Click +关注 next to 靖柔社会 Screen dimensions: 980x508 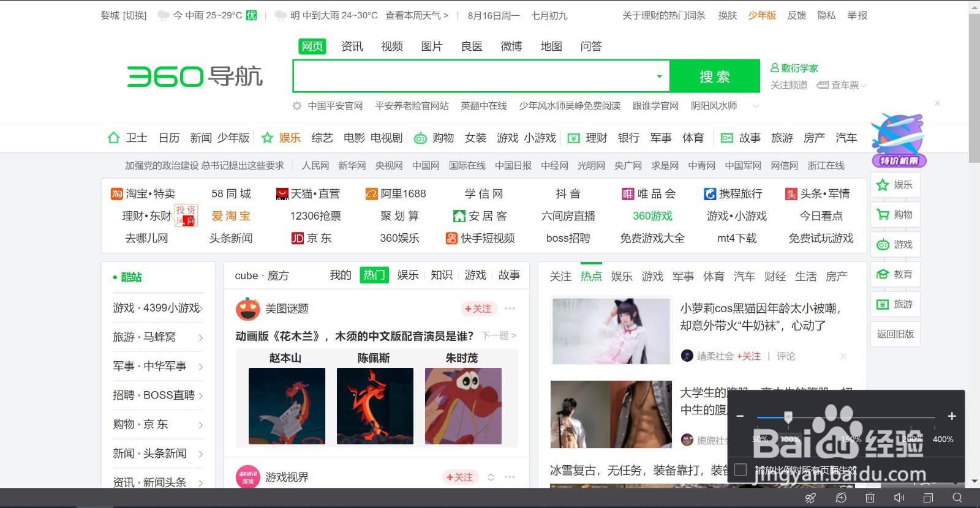click(748, 356)
